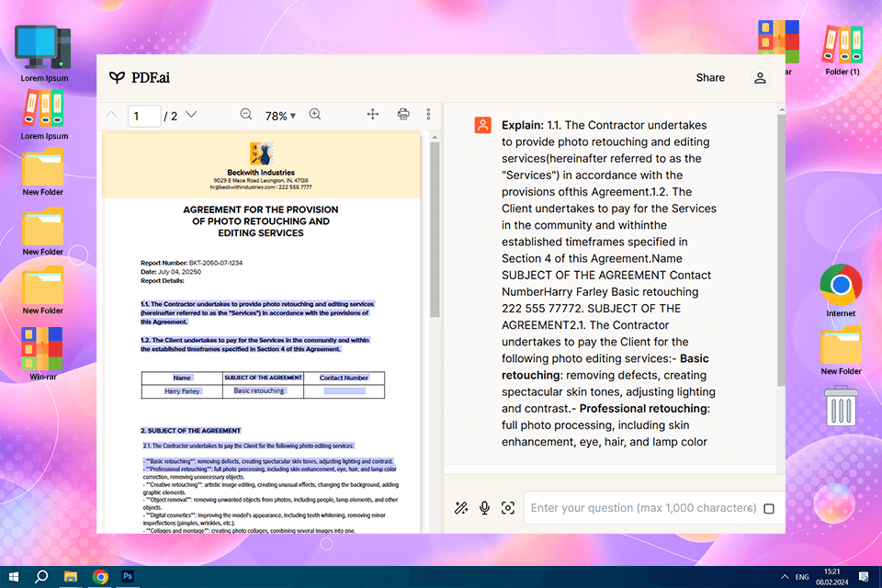Open the 78% zoom level dropdown
The height and width of the screenshot is (588, 882).
pyautogui.click(x=280, y=116)
